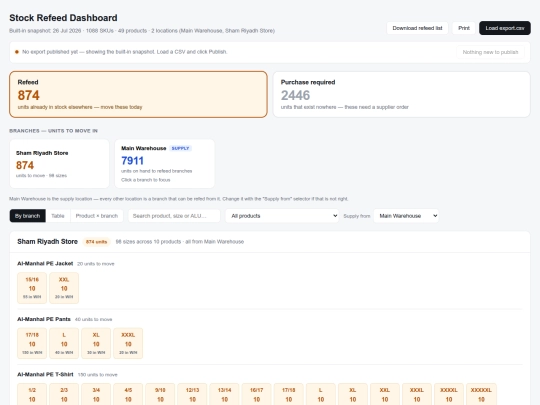Click the Nothing new to publish button
Screen dimensions: 540x405
[490, 52]
